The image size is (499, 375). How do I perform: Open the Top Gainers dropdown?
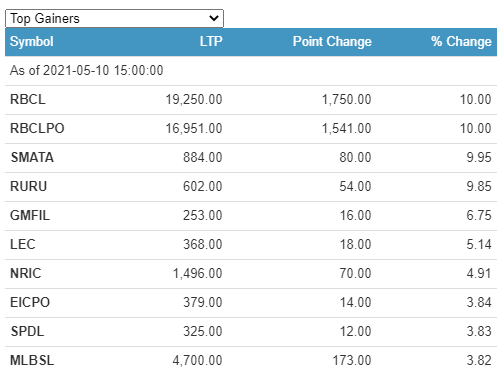point(114,18)
